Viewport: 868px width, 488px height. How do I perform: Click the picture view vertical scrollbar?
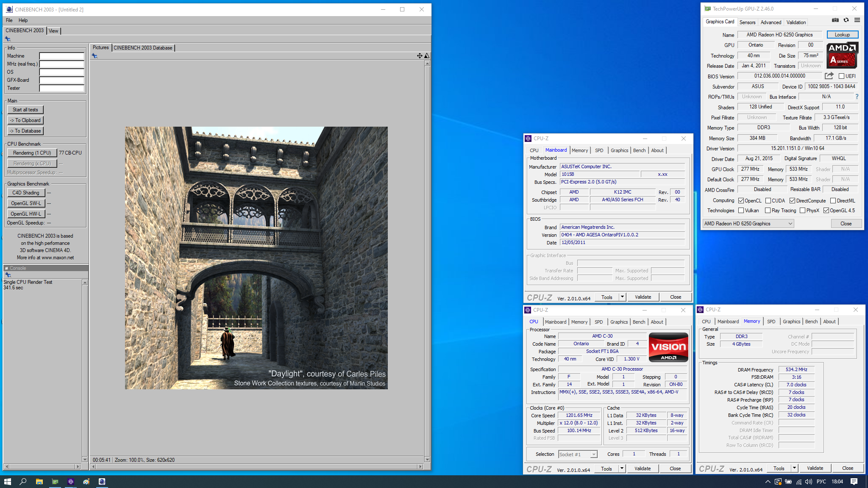[x=427, y=261]
